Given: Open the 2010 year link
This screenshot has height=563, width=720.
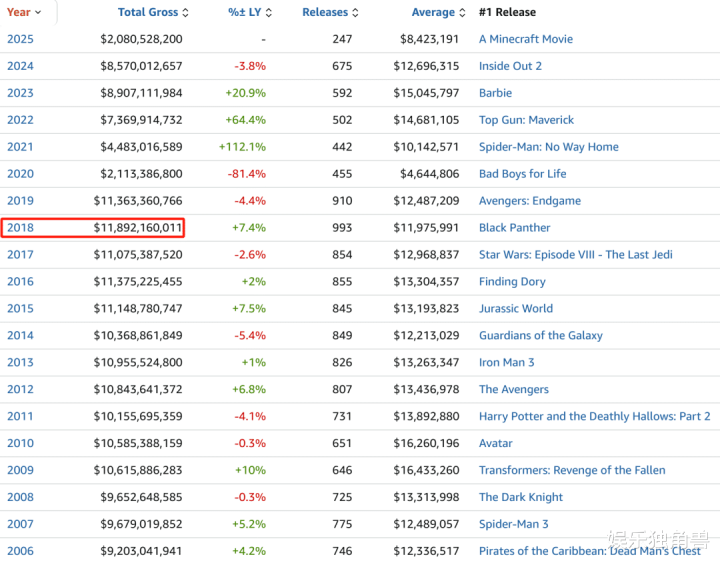Looking at the screenshot, I should pos(20,443).
